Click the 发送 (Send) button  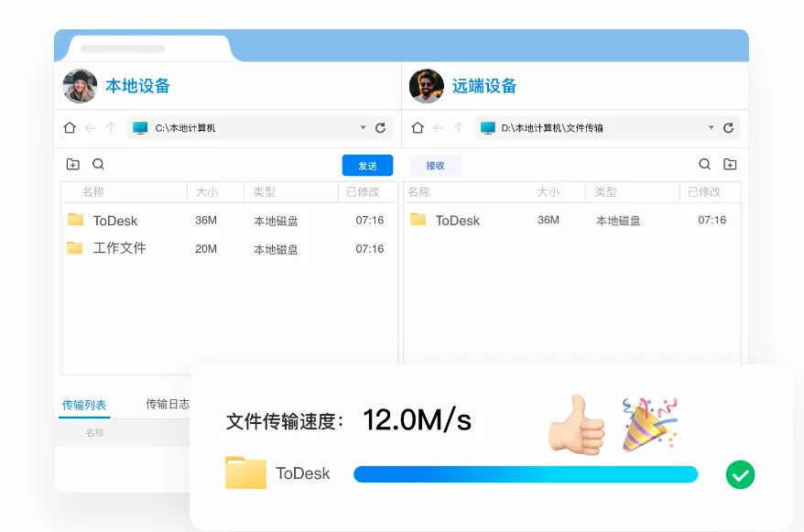click(367, 165)
